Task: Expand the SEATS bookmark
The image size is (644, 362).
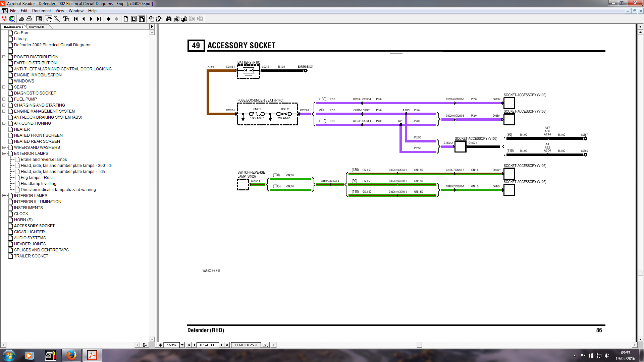Action: click(4, 87)
